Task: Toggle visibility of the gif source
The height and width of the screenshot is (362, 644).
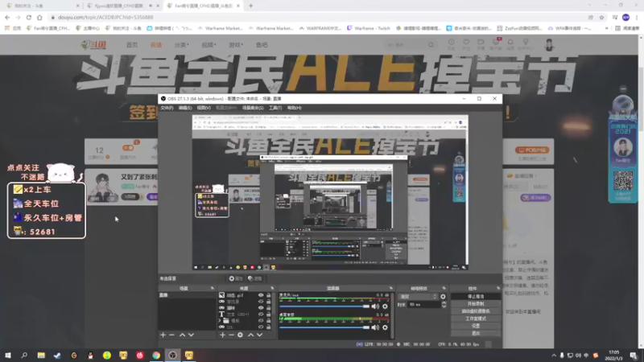Action: point(261,295)
